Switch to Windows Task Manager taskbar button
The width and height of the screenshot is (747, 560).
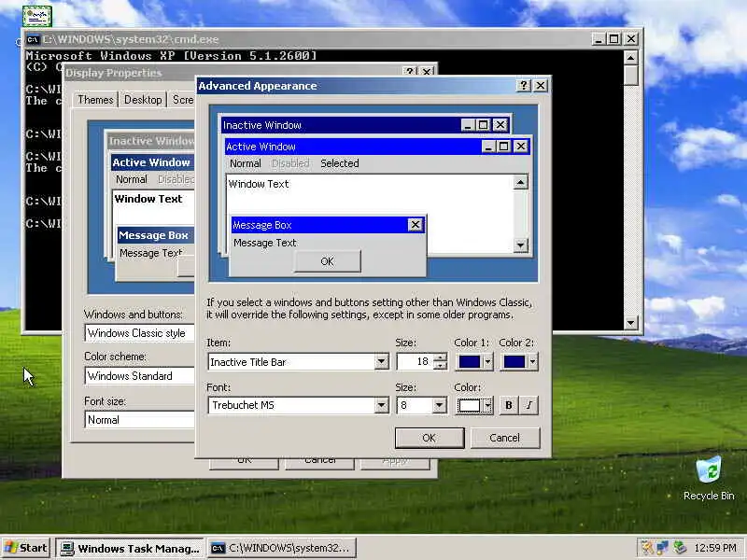tap(130, 548)
